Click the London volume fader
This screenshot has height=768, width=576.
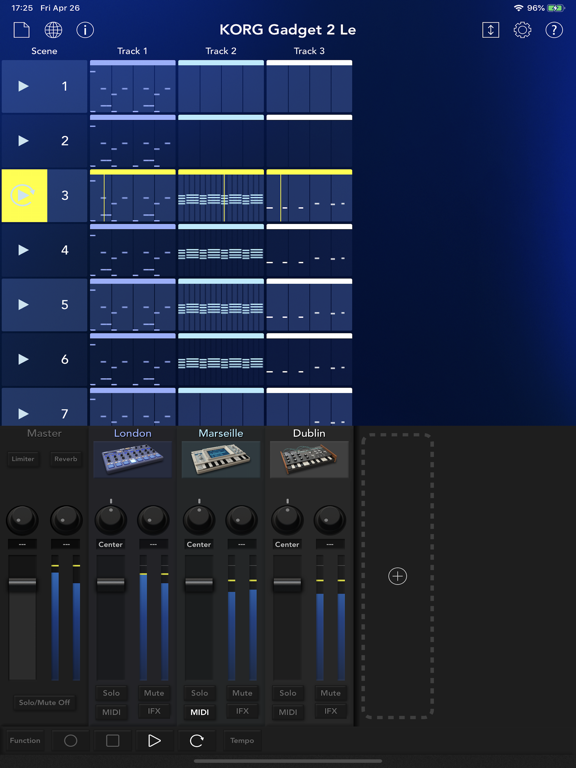click(111, 584)
